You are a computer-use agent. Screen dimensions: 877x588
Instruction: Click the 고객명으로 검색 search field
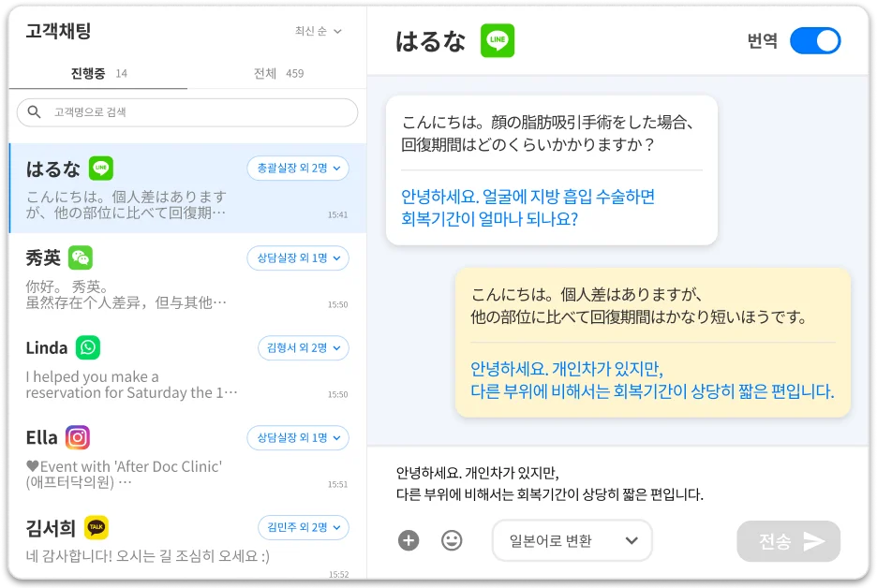(187, 112)
